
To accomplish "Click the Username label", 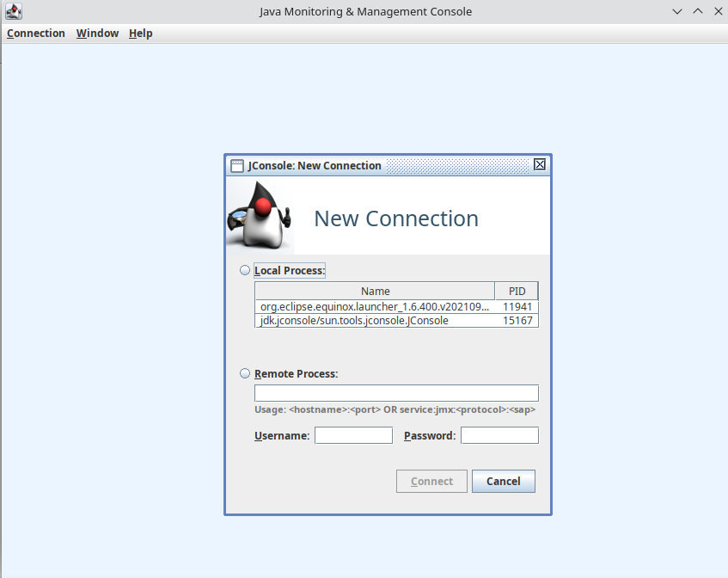I will (282, 436).
